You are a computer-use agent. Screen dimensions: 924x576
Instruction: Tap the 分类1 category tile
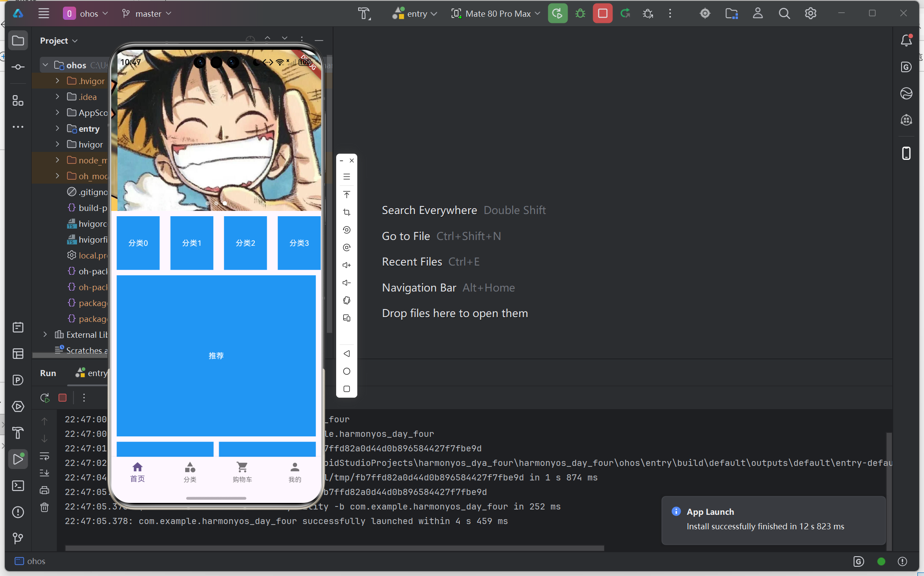(192, 243)
